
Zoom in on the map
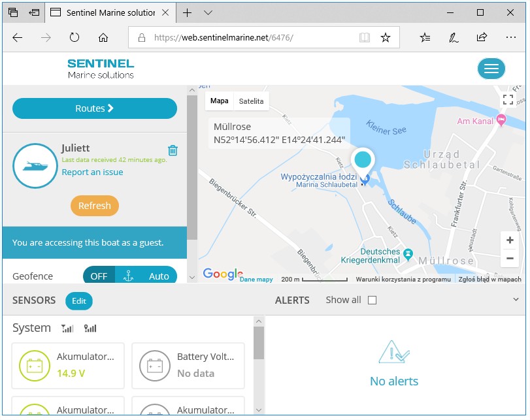coord(510,240)
